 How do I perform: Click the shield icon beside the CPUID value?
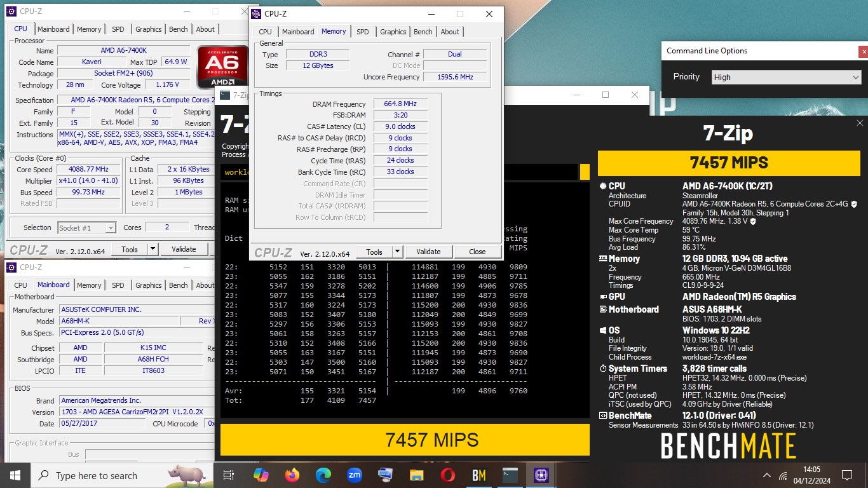pos(854,204)
